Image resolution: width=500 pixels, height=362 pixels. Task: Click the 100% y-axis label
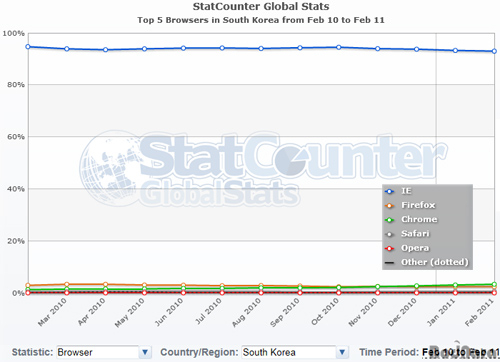coord(13,33)
